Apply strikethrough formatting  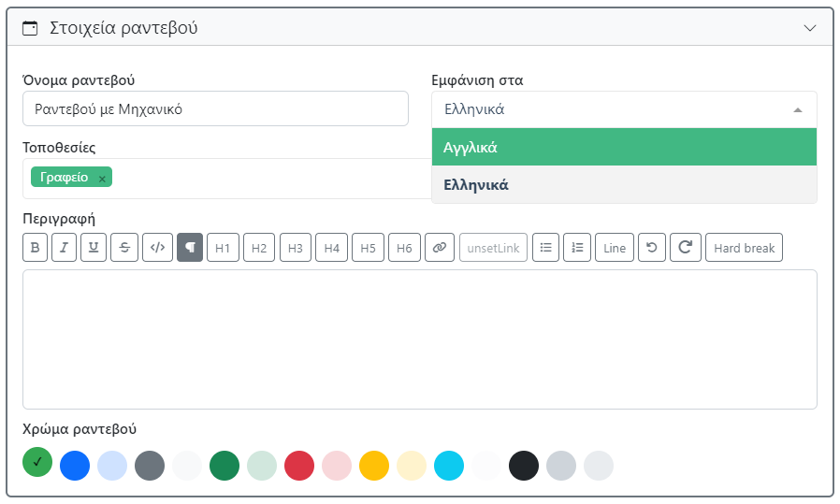pyautogui.click(x=124, y=248)
